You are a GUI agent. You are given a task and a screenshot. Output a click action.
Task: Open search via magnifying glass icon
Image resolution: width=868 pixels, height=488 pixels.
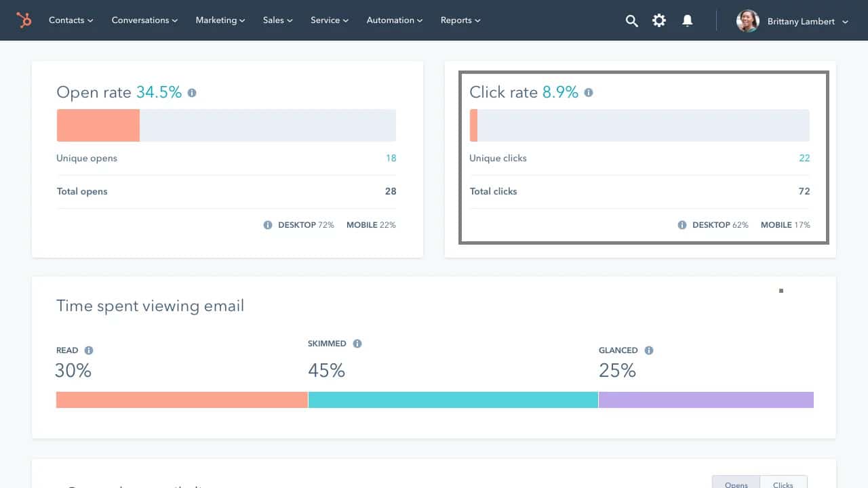631,21
